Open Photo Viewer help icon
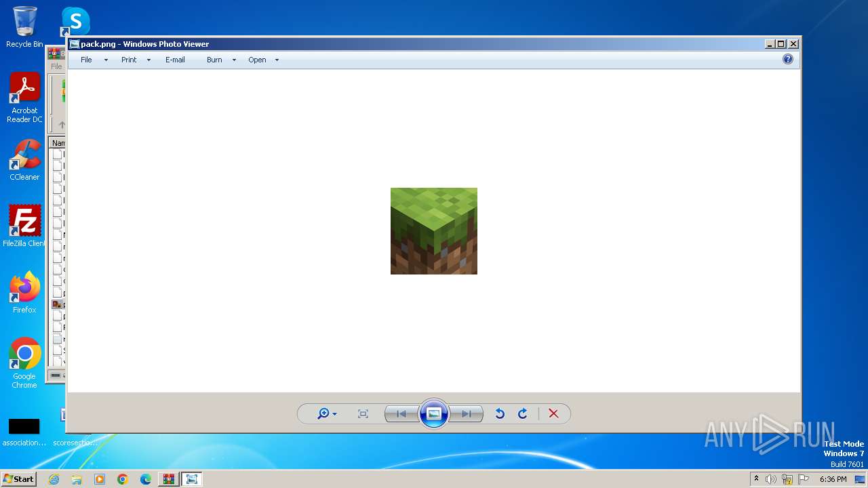Viewport: 868px width, 488px height. pos(788,60)
